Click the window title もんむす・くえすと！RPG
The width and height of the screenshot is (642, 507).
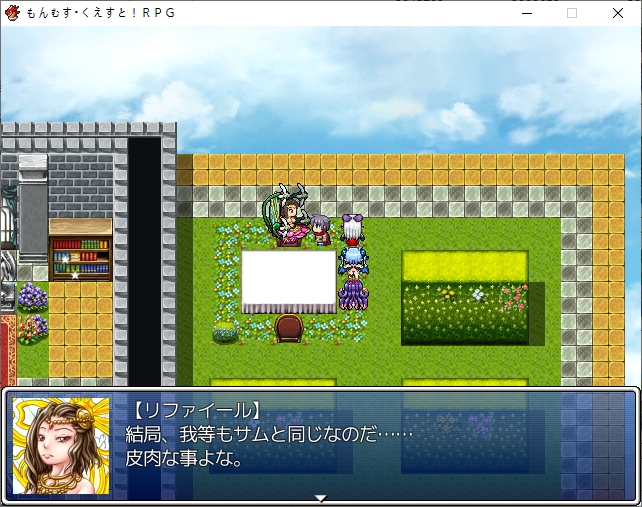[x=101, y=13]
